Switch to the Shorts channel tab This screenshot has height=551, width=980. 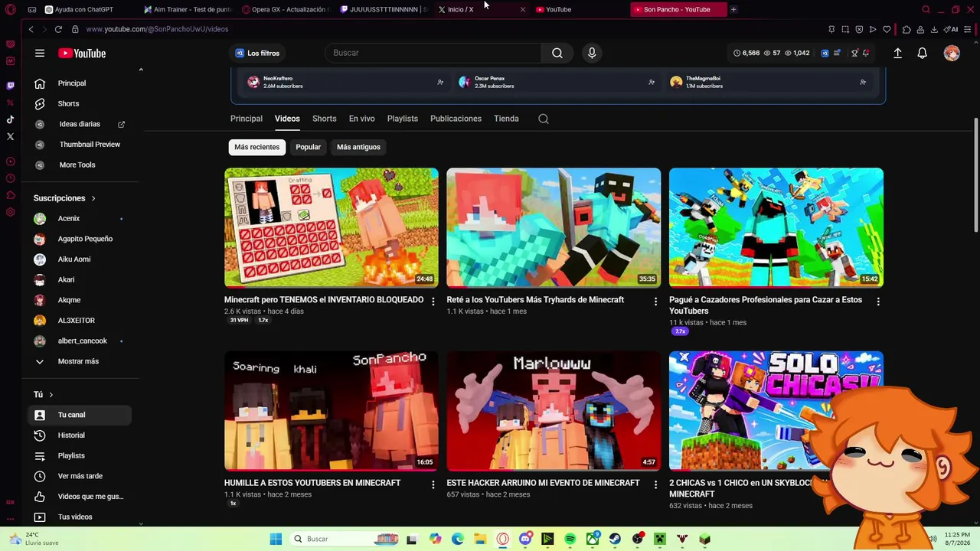pyautogui.click(x=325, y=119)
